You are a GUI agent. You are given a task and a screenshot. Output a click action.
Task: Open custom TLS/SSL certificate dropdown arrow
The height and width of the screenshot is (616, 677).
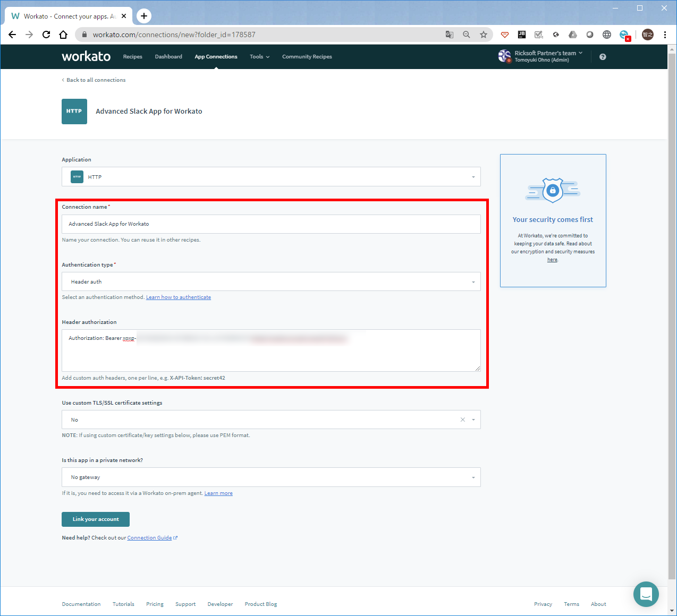point(473,420)
